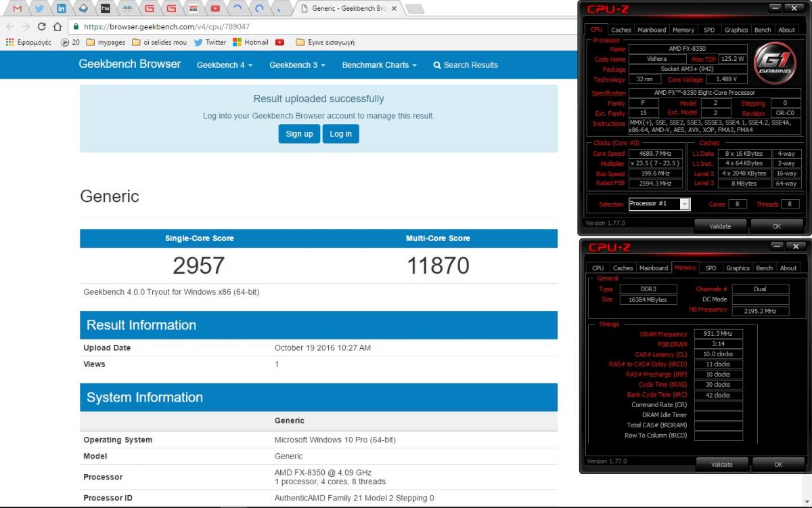Select the Memory tab in lower CPU-Z window
Viewport: 812px width, 508px height.
(685, 268)
